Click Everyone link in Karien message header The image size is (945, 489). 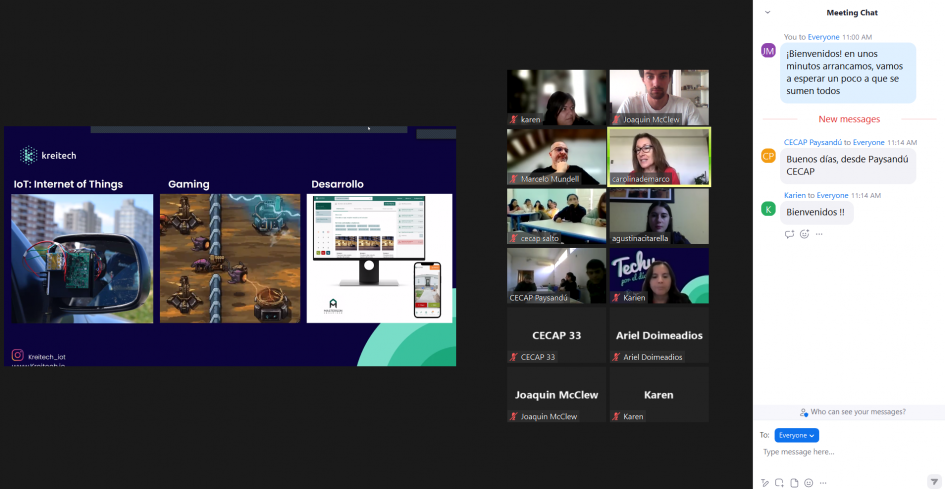[832, 195]
